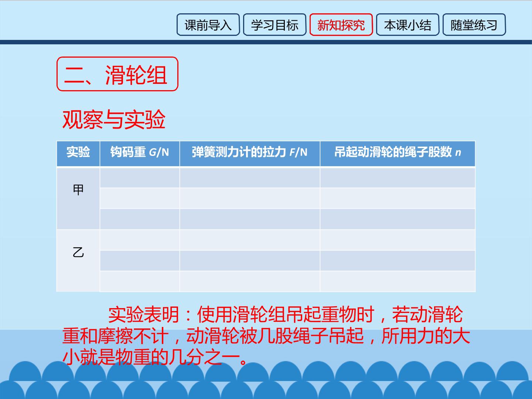Viewport: 532px width, 399px height.
Task: Select the highlighted 新知探究 tab
Action: [x=341, y=25]
